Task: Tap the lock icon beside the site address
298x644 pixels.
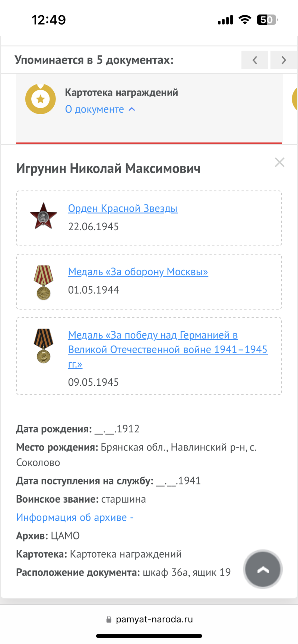Action: click(x=109, y=619)
